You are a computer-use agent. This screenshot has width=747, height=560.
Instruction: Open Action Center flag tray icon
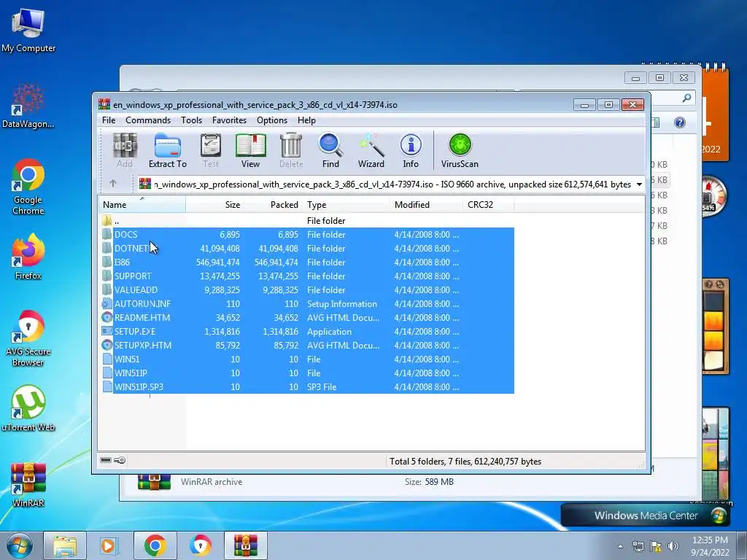tap(656, 546)
